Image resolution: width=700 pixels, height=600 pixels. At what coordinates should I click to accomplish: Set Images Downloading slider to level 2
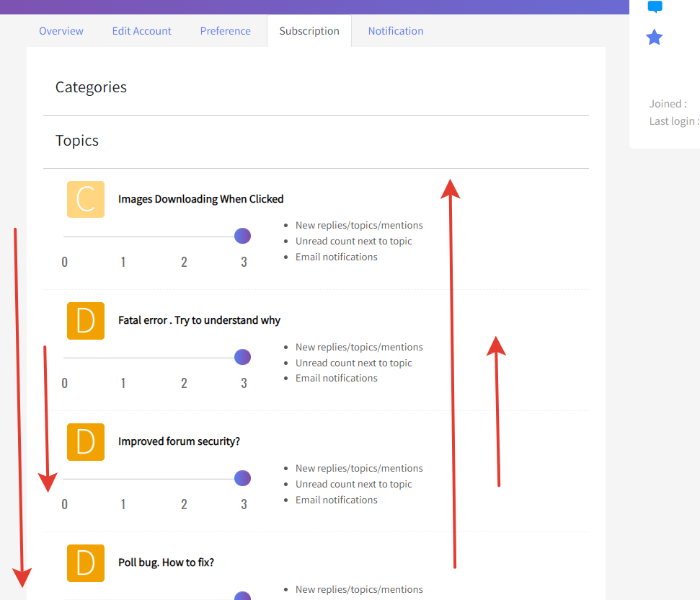184,237
